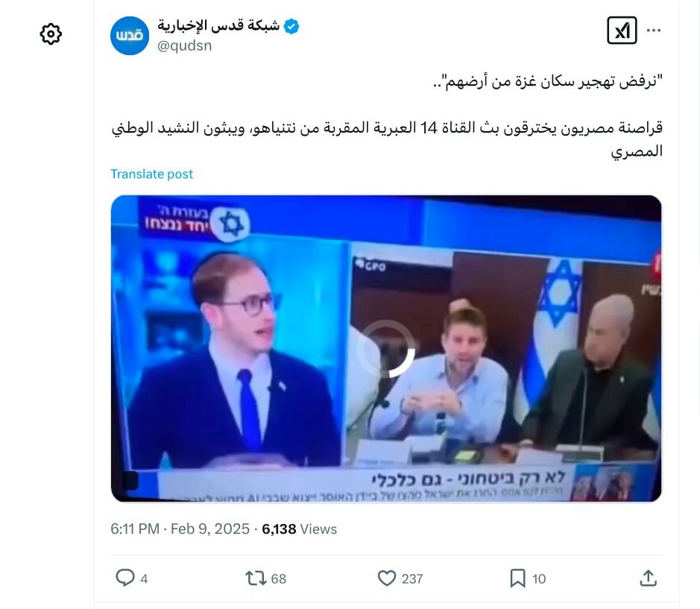
Task: Click the Translate post link
Action: tap(152, 174)
